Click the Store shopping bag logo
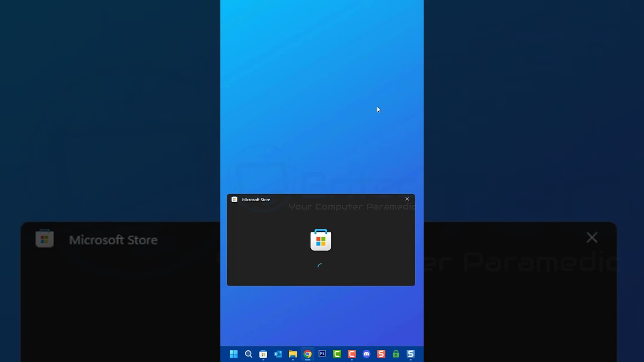The height and width of the screenshot is (362, 644). [x=321, y=240]
